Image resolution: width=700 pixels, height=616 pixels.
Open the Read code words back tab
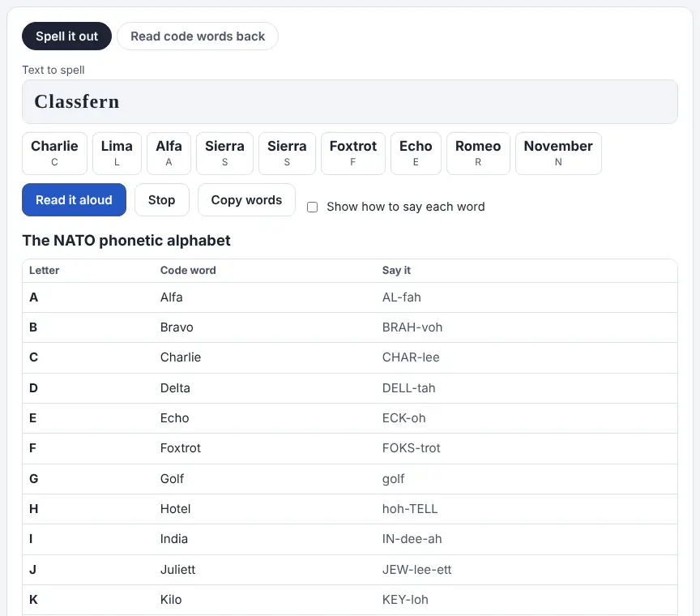tap(198, 36)
